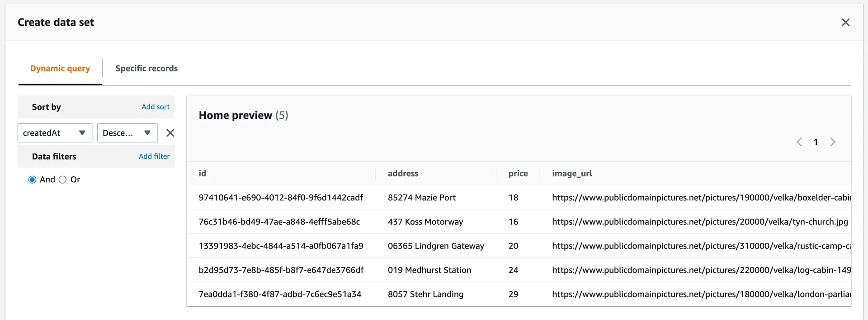Image resolution: width=868 pixels, height=320 pixels.
Task: Open the Descending sort order dropdown
Action: tap(127, 133)
